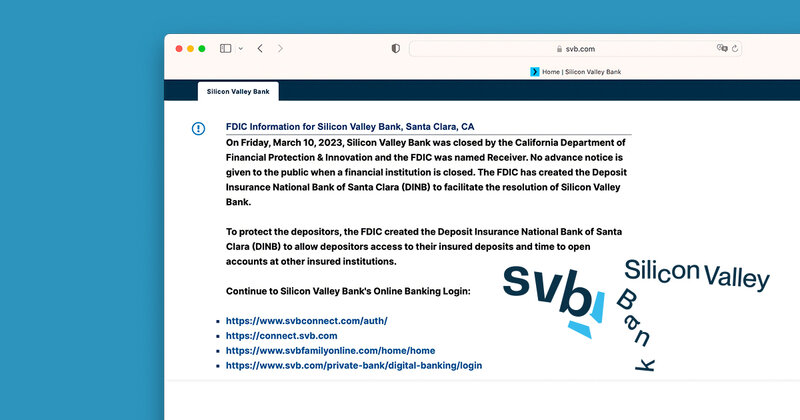Click the blue alert info icon

(x=198, y=129)
